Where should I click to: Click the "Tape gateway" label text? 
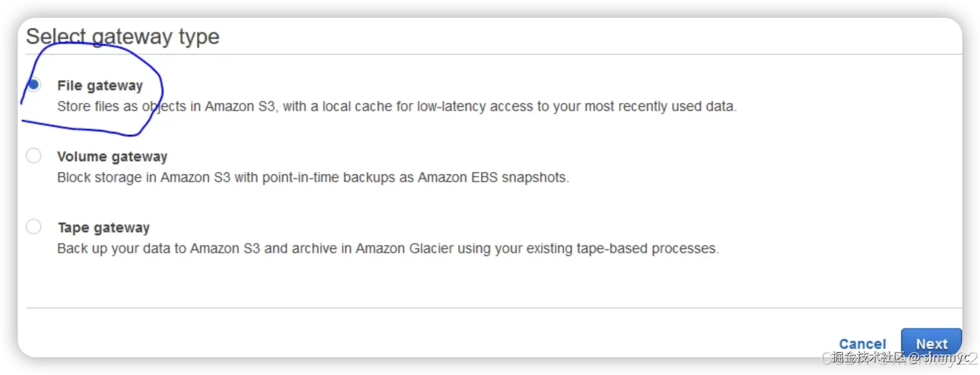coord(104,227)
